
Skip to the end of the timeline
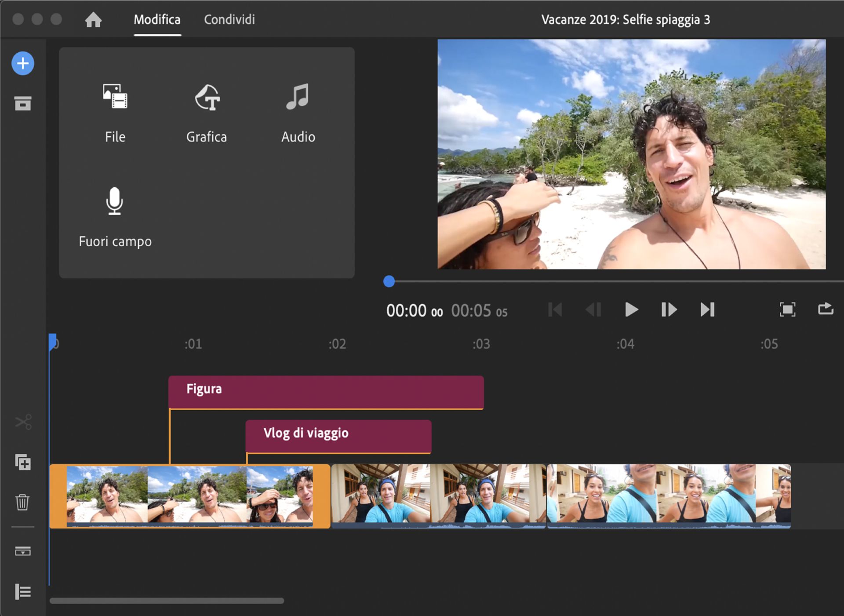click(x=707, y=310)
